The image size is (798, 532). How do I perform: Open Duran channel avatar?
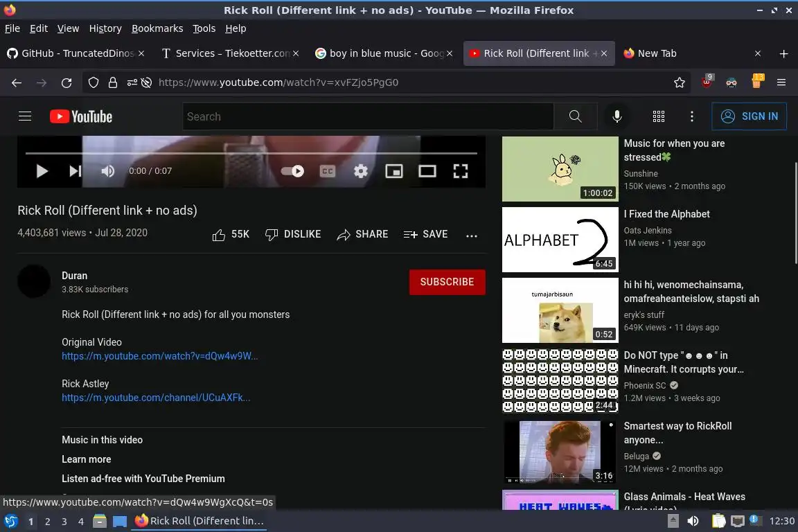(34, 281)
